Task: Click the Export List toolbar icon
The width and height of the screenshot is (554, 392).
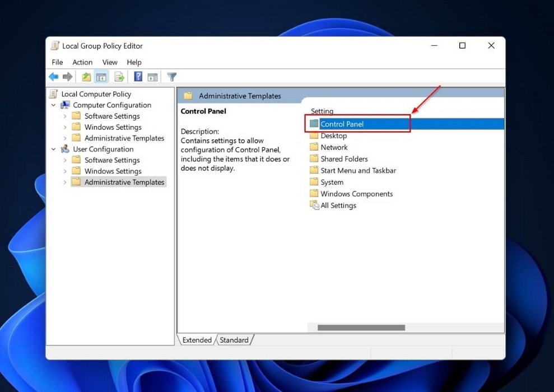Action: click(119, 77)
